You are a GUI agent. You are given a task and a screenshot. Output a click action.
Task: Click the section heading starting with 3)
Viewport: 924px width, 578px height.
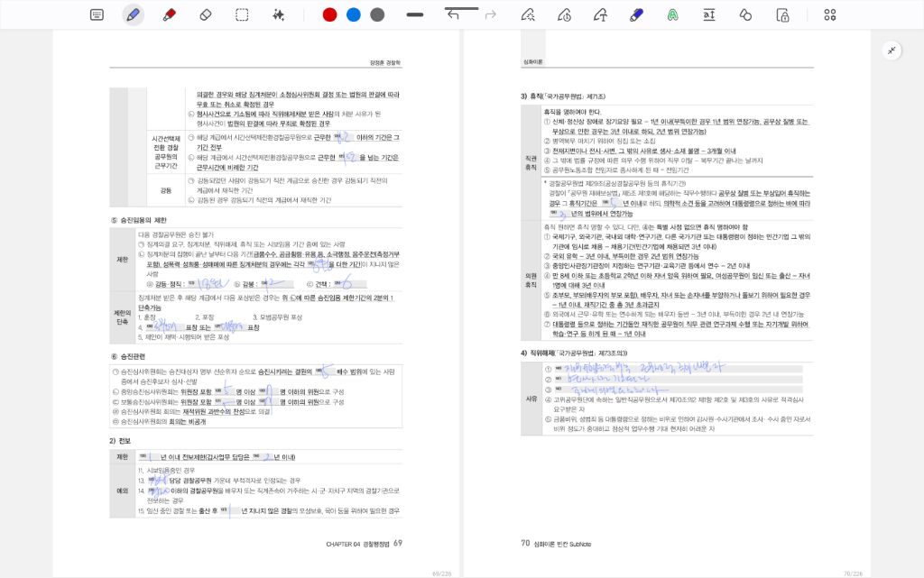point(563,96)
